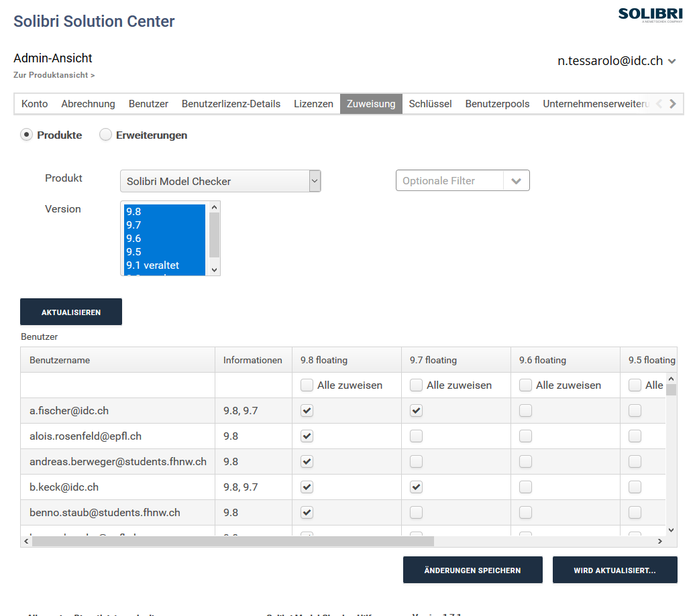The image size is (697, 616).
Task: Open the Solibri Model Checker product dropdown
Action: pyautogui.click(x=221, y=181)
